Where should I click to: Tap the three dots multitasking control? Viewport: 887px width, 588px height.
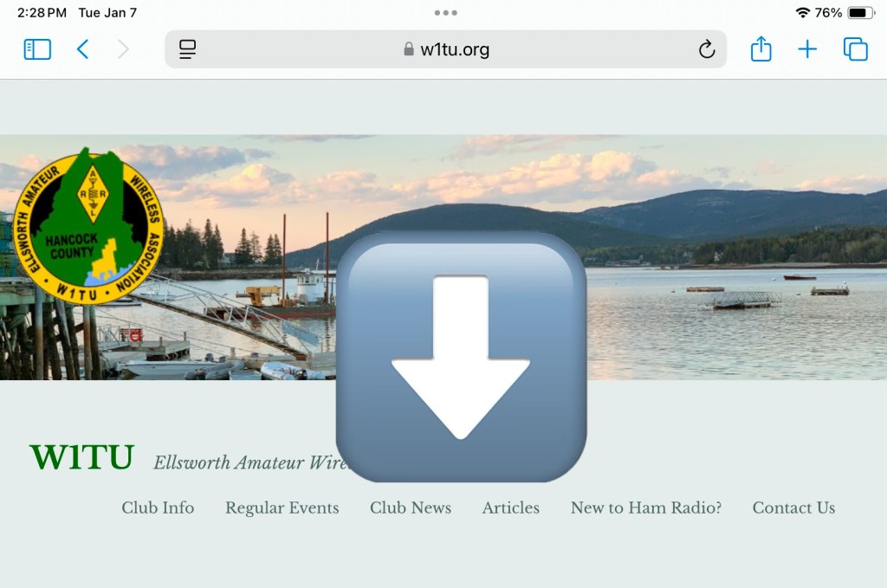tap(446, 12)
